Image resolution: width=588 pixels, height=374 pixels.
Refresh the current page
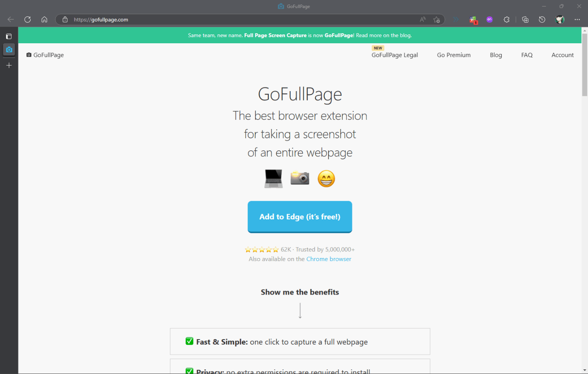[28, 19]
